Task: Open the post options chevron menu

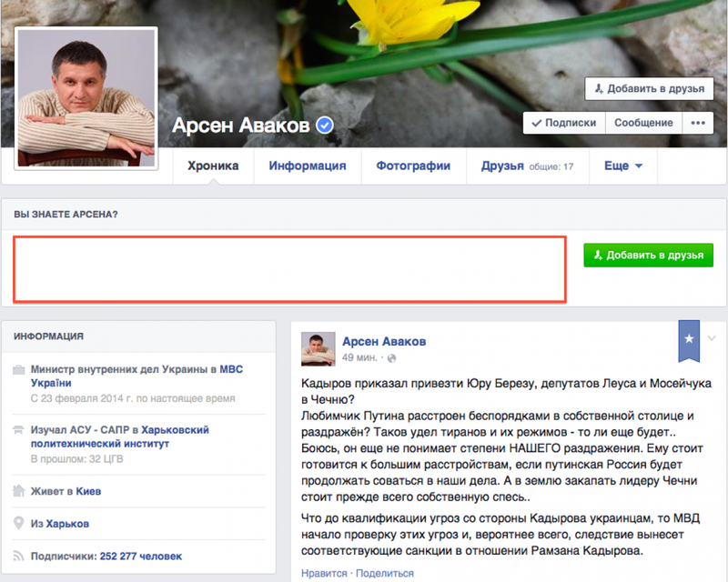Action: click(712, 337)
